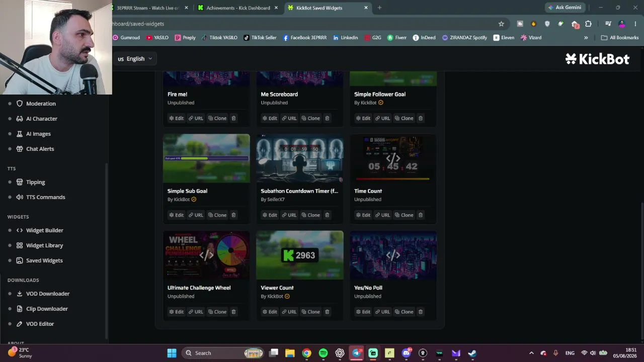Select Saved Widgets in the sidebar
This screenshot has height=362, width=644.
click(44, 260)
